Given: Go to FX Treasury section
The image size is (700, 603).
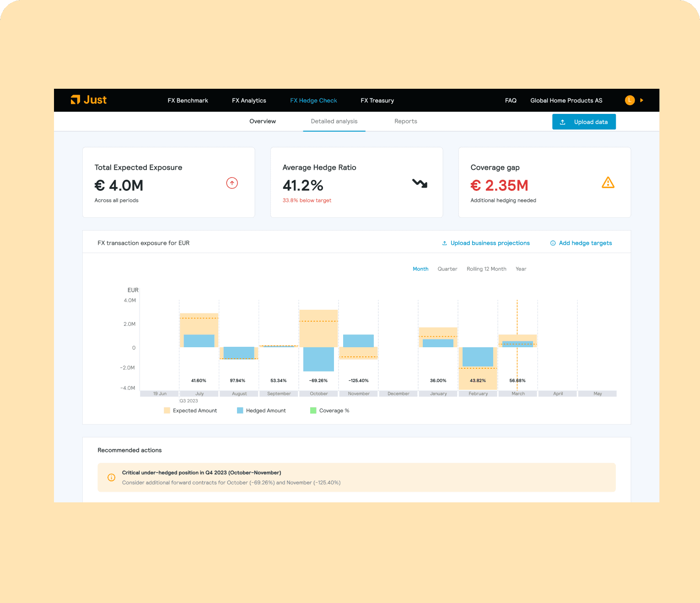Looking at the screenshot, I should pyautogui.click(x=377, y=100).
